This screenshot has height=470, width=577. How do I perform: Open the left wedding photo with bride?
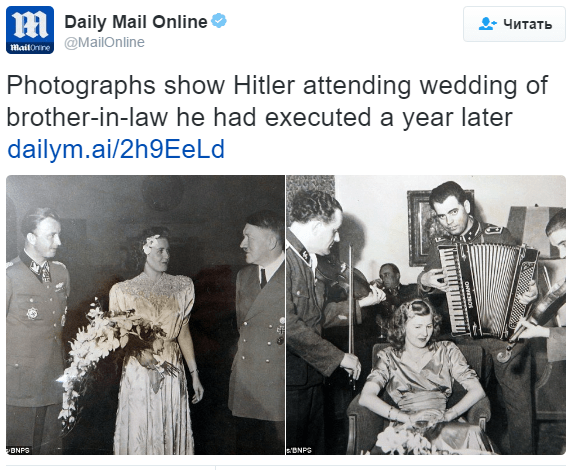click(x=145, y=315)
